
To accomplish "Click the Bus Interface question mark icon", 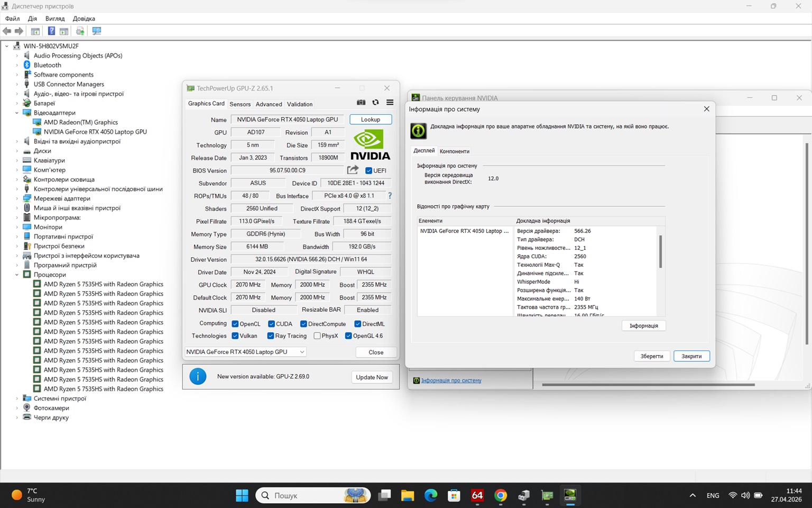I will click(390, 196).
